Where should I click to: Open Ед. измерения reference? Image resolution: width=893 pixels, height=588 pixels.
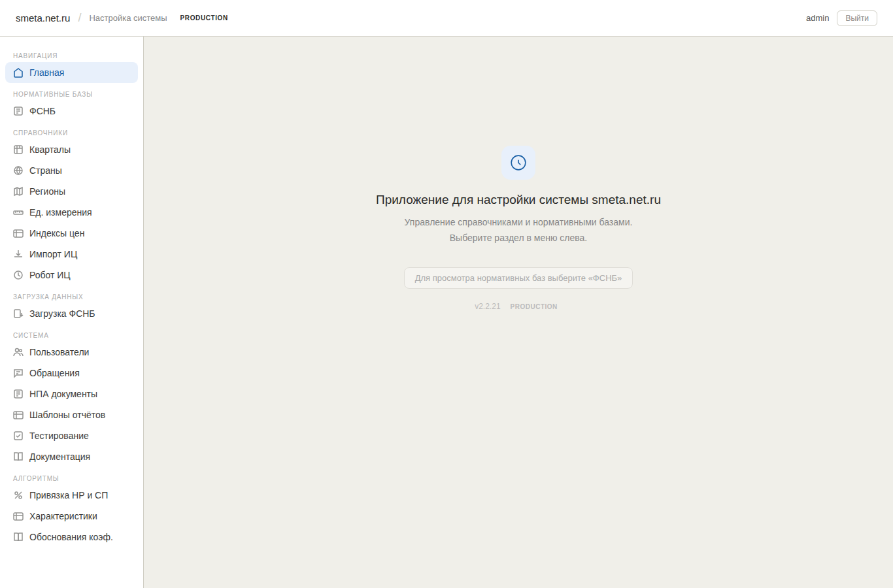pyautogui.click(x=71, y=212)
